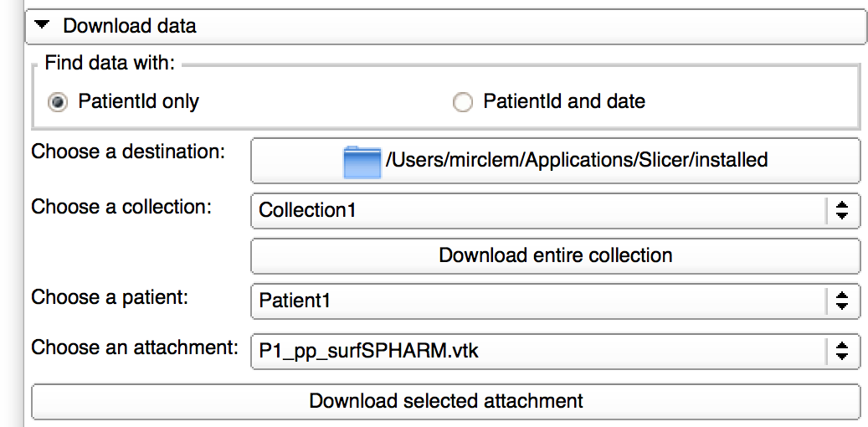The image size is (868, 427).
Task: Click the up-down arrows on collection selector
Action: [842, 210]
